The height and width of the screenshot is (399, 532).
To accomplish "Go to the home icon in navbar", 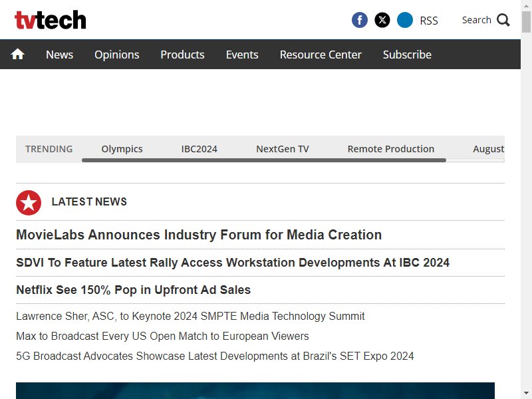I will coord(17,54).
